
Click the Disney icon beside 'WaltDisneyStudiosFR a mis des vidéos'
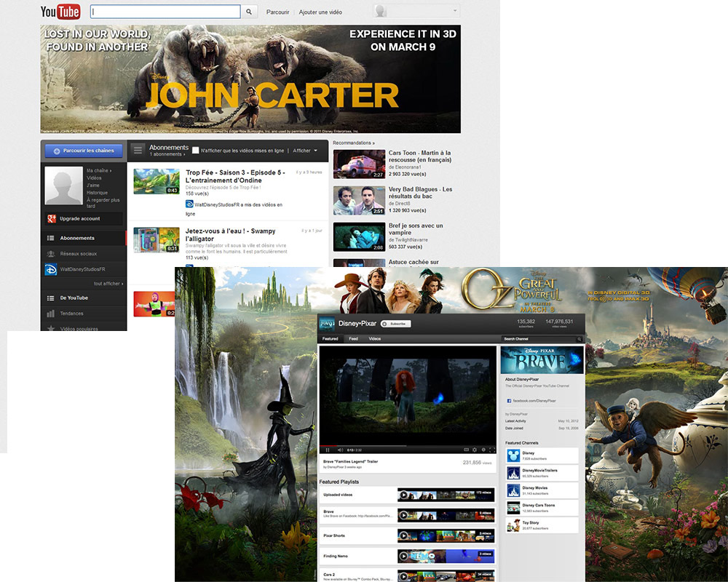[x=189, y=204]
